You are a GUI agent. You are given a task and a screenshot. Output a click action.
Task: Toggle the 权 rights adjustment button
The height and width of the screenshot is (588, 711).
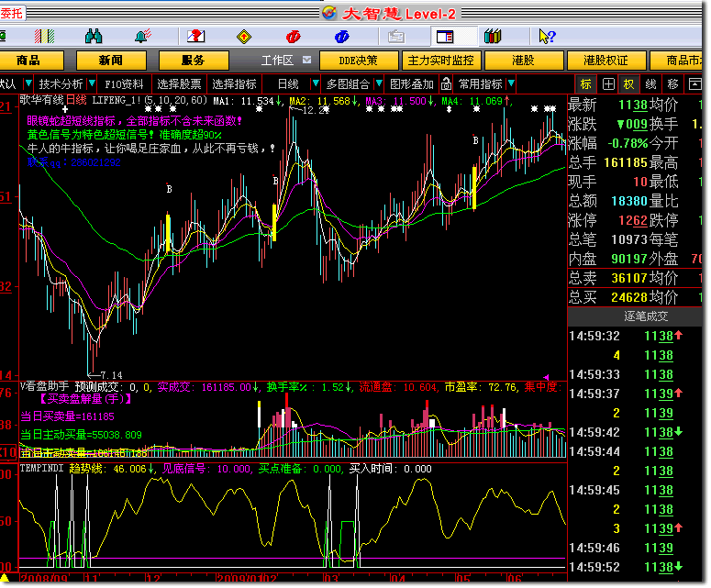click(629, 83)
